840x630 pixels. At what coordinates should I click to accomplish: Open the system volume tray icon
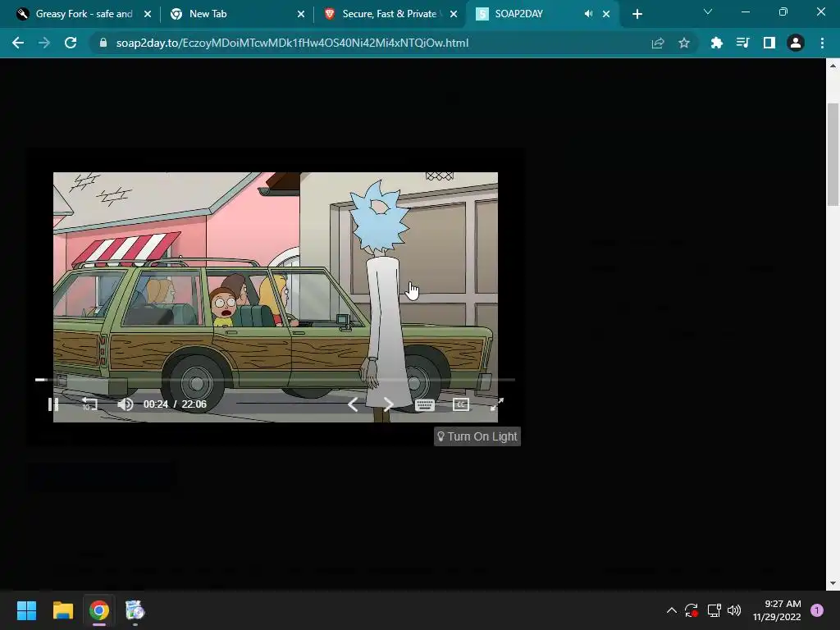(734, 610)
